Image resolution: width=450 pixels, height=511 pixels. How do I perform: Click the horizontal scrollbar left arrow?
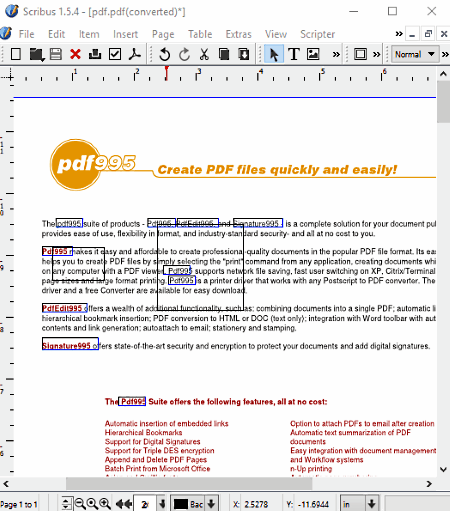(6, 483)
